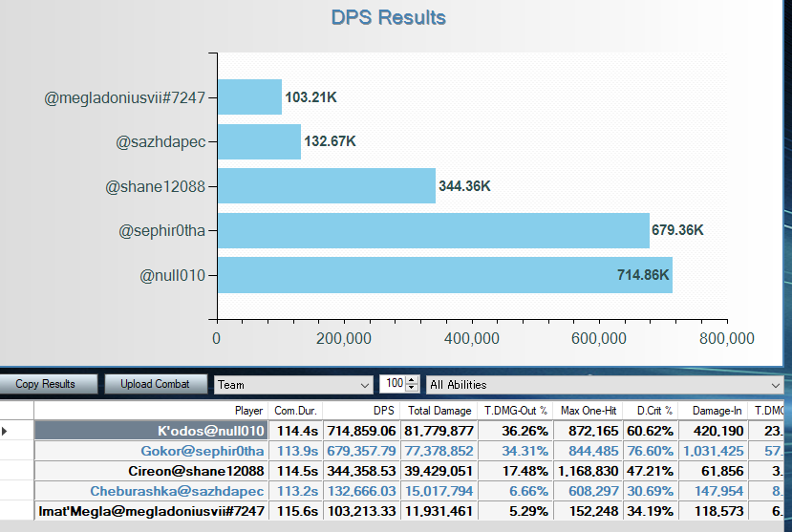Click the @shane12088 chart bar

326,186
